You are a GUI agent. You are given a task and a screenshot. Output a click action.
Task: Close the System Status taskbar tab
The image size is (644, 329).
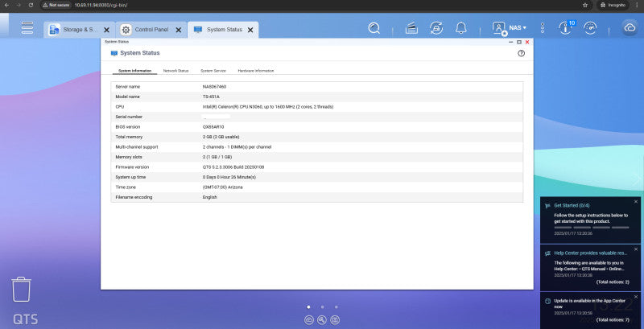[x=250, y=30]
